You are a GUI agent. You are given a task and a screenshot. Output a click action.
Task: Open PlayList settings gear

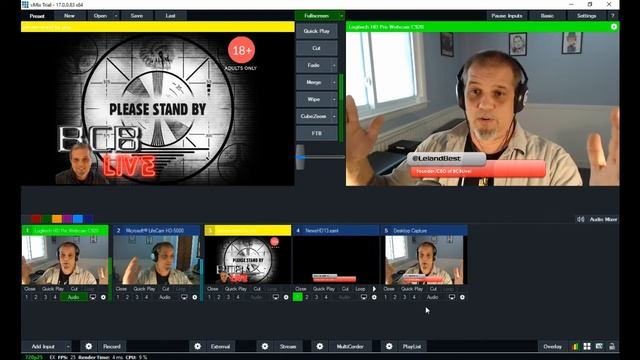[x=389, y=346]
